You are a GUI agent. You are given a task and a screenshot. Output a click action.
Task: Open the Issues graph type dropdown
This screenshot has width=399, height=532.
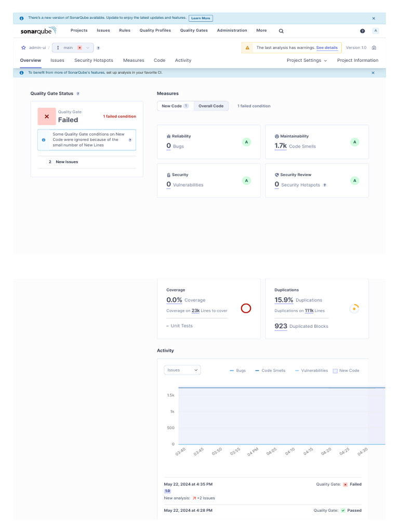click(182, 370)
